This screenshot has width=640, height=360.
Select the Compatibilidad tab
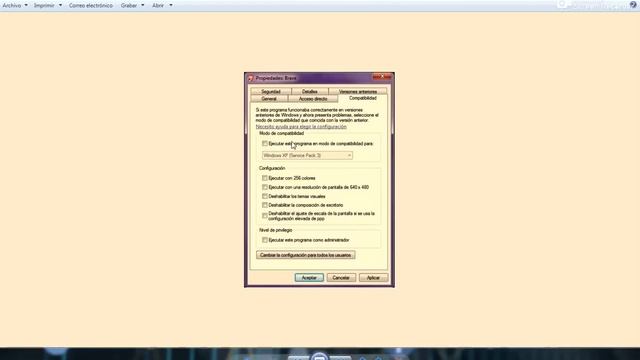coord(362,98)
